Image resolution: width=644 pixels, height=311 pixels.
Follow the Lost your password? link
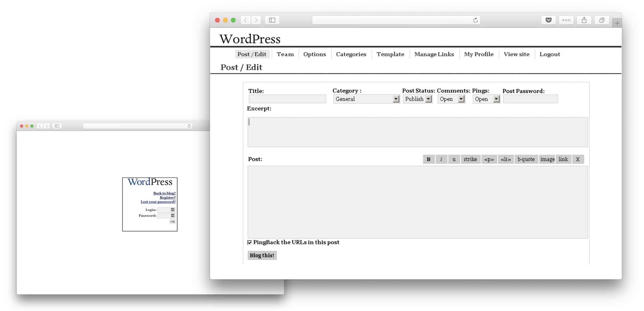(x=158, y=202)
